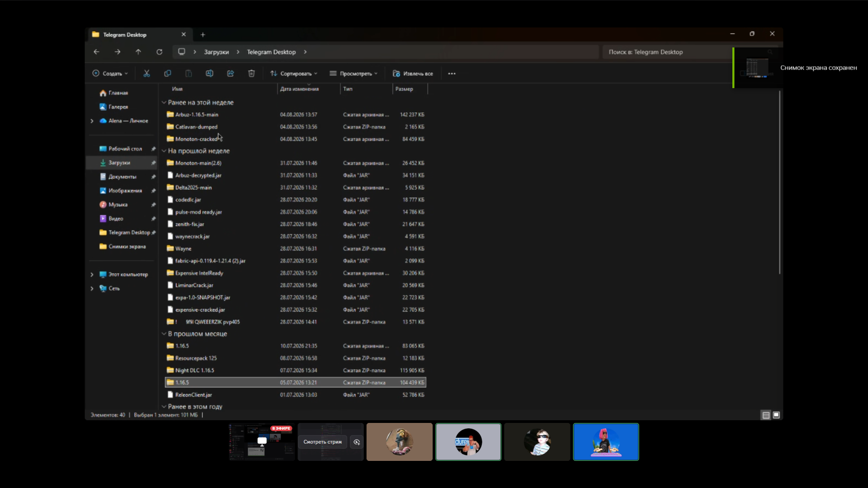The height and width of the screenshot is (488, 868).
Task: Expand the Alena — Личное sidebar node
Action: click(92, 121)
